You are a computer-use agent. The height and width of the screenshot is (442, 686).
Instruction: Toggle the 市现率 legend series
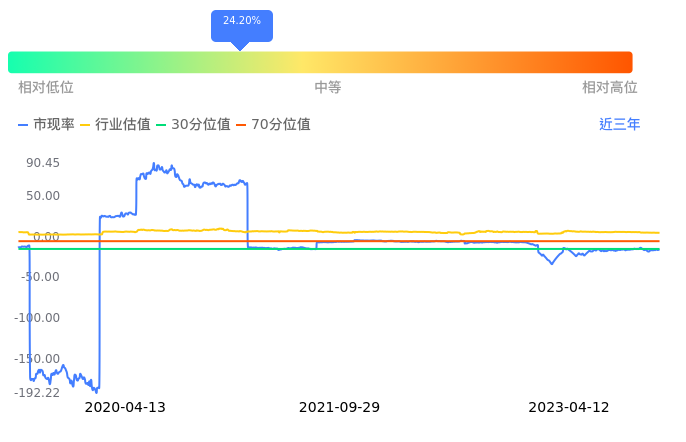coord(47,125)
